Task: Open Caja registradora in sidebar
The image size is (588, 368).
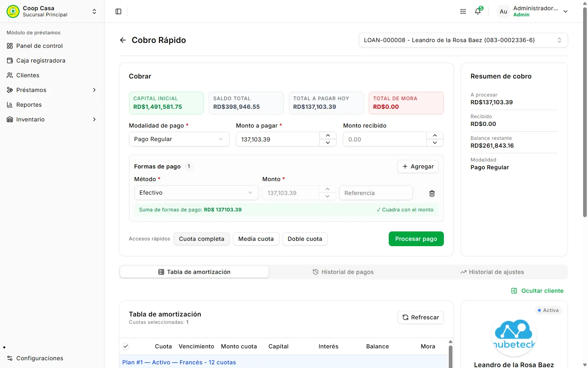Action: pos(52,61)
